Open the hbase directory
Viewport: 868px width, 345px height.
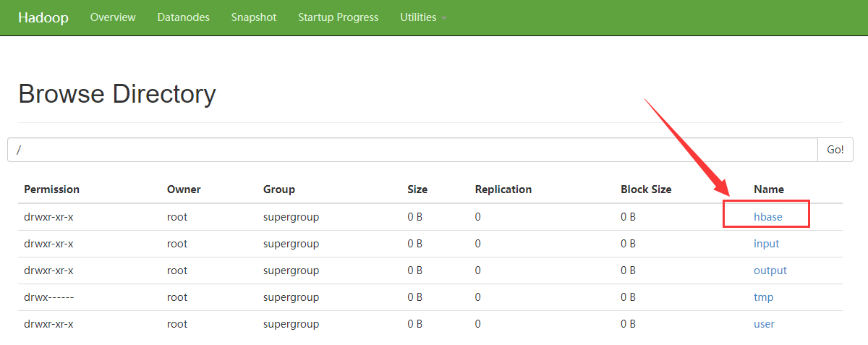tap(767, 216)
